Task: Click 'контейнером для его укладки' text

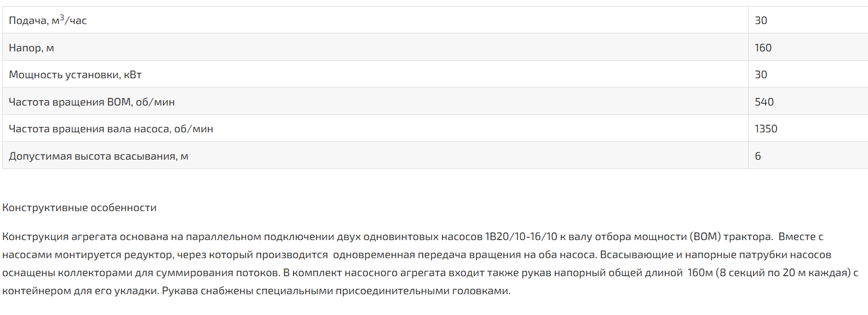Action: 81,291
